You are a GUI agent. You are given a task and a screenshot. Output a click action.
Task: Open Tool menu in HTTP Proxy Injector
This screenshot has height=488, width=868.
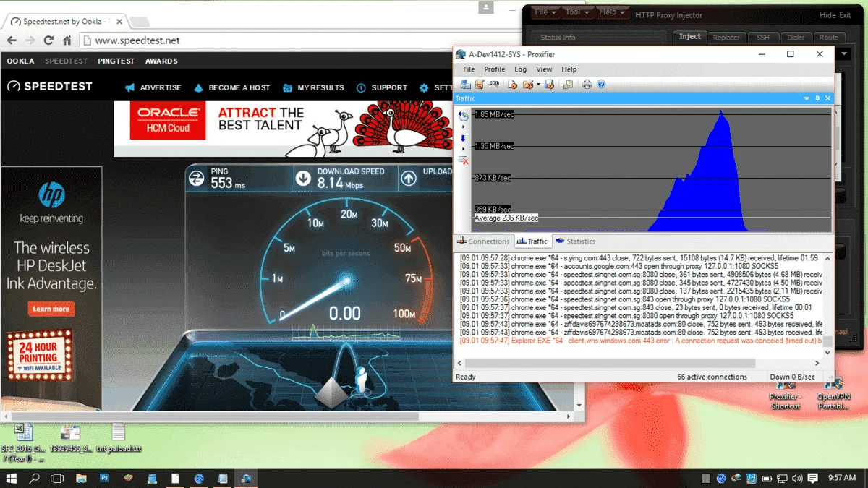click(576, 12)
